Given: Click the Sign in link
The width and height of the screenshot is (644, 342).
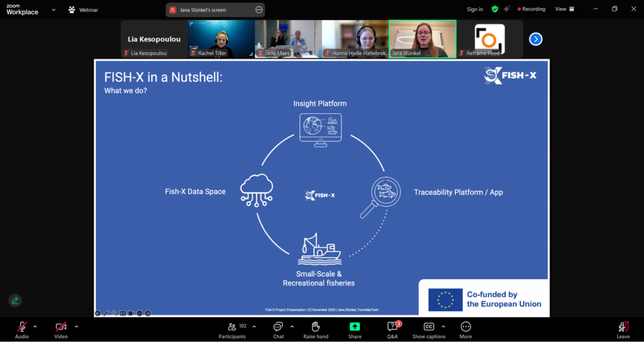Looking at the screenshot, I should pos(475,9).
